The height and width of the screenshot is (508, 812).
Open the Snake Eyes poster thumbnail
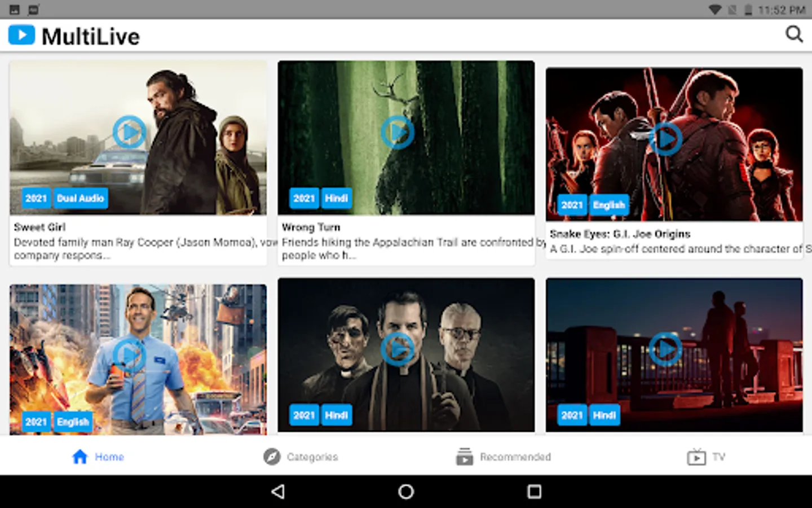pyautogui.click(x=674, y=144)
